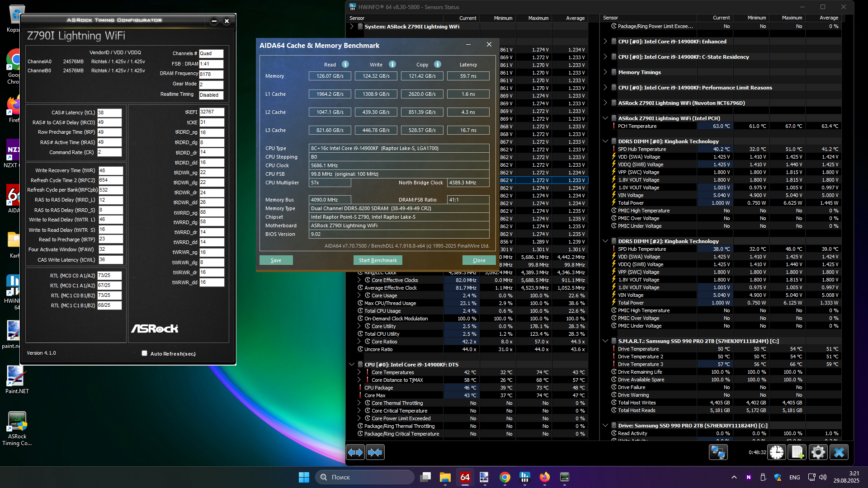Open Windows Security tray icon
The width and height of the screenshot is (868, 488).
click(778, 477)
